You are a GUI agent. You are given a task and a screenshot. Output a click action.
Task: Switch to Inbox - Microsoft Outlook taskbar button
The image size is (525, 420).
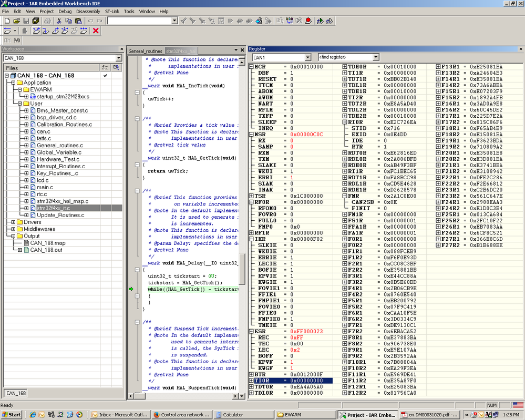[120, 415]
